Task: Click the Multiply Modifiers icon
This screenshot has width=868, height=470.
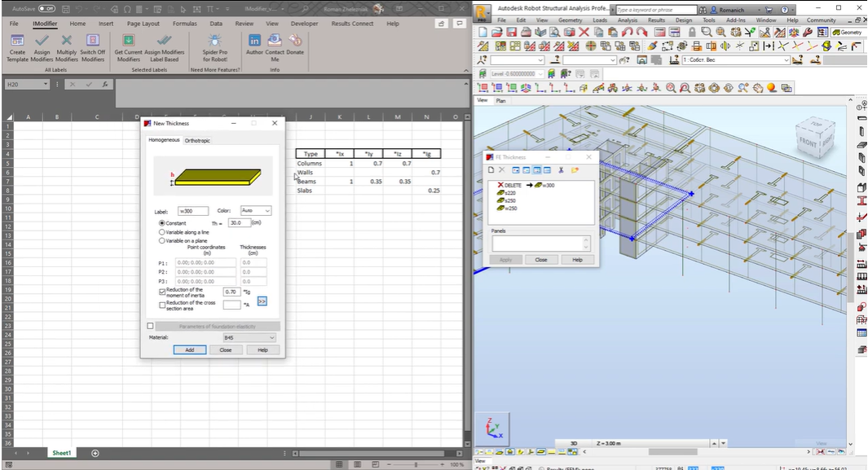Action: pos(67,42)
